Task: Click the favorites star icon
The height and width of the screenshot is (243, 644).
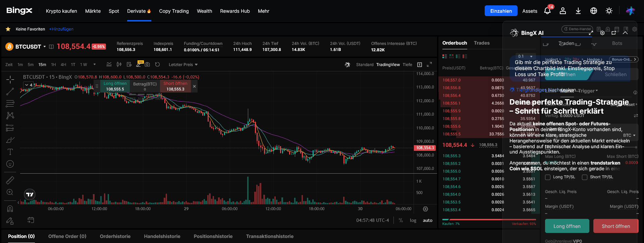Action: pyautogui.click(x=8, y=29)
